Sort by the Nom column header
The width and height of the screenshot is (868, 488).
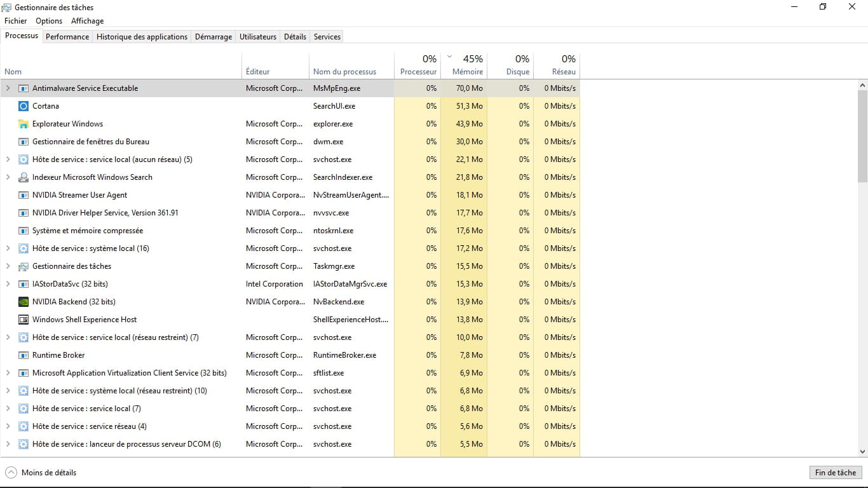[121, 65]
